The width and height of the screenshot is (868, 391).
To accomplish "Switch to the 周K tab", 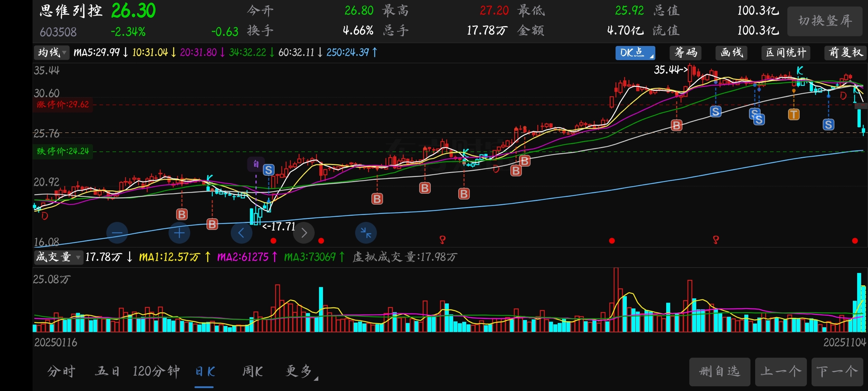I will (252, 371).
